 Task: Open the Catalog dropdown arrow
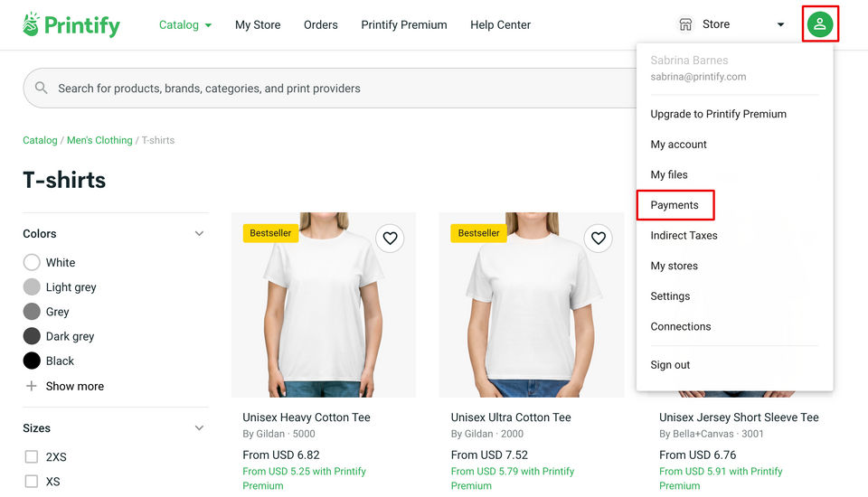208,25
